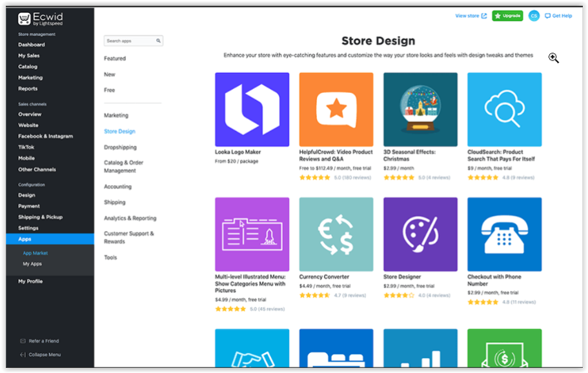Open the HelpfulCrowd orange star icon
Screen dimensions: 588x373
[x=336, y=110]
